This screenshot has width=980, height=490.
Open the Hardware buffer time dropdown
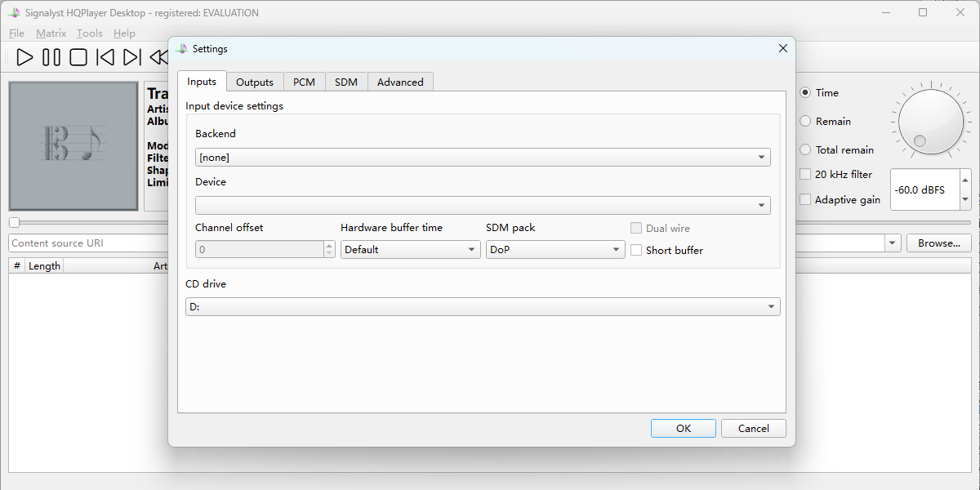pyautogui.click(x=410, y=250)
